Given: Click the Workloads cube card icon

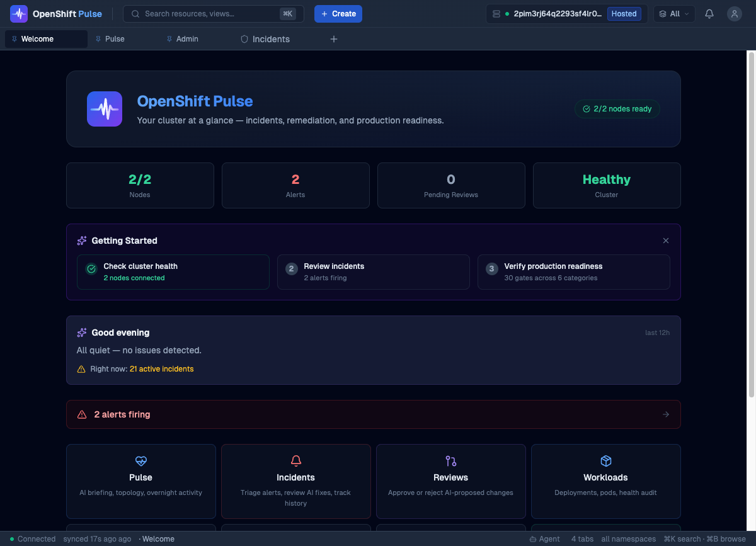Looking at the screenshot, I should pos(606,461).
